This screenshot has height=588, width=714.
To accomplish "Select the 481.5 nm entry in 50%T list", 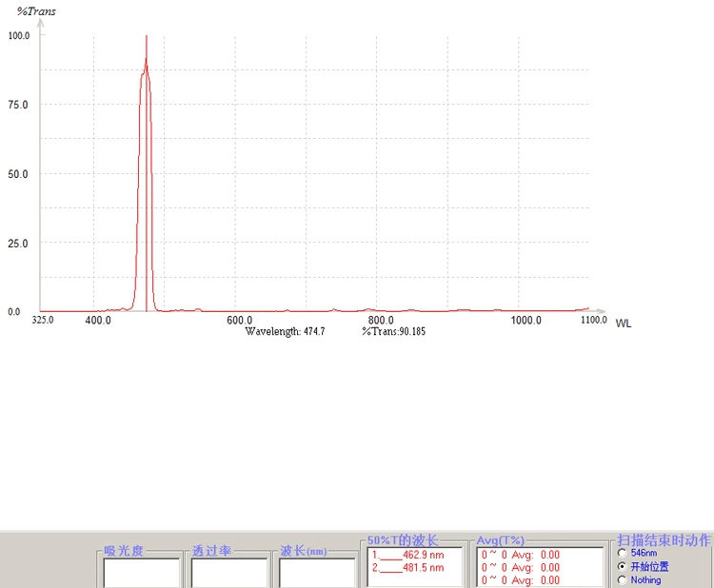I will 408,567.
